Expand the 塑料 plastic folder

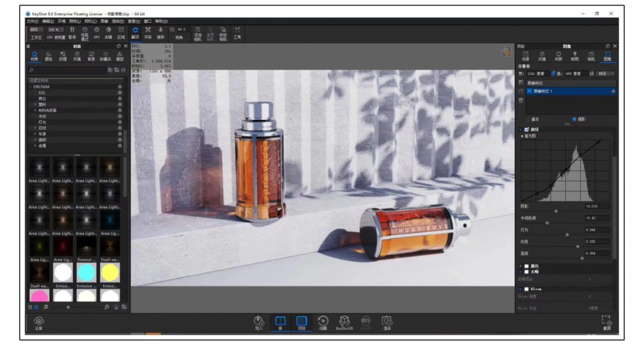(35, 104)
